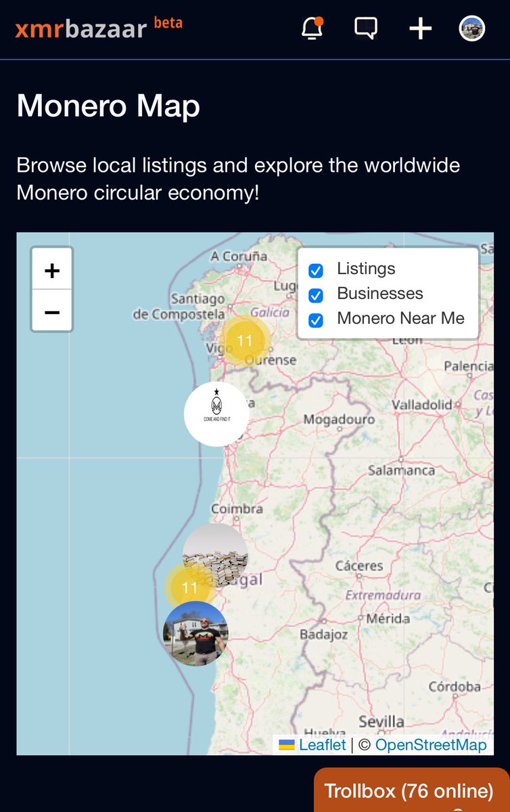Open the 11 cluster near Lisbon

pos(189,587)
